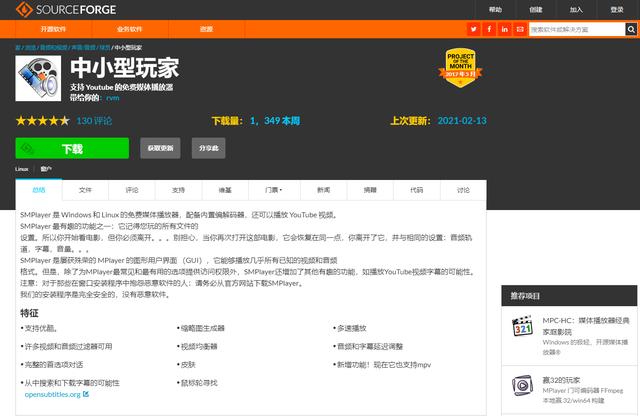
Task: Open the 业务软件 menu
Action: pos(129,29)
